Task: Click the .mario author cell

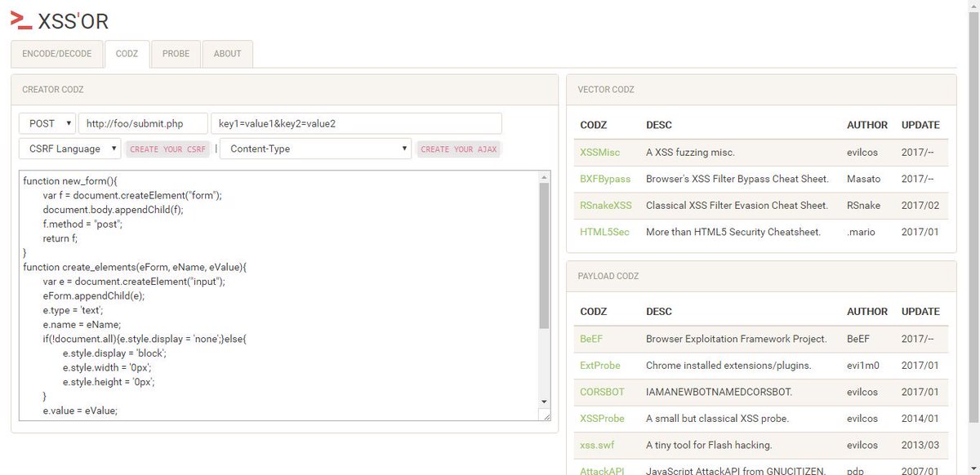Action: click(x=861, y=232)
